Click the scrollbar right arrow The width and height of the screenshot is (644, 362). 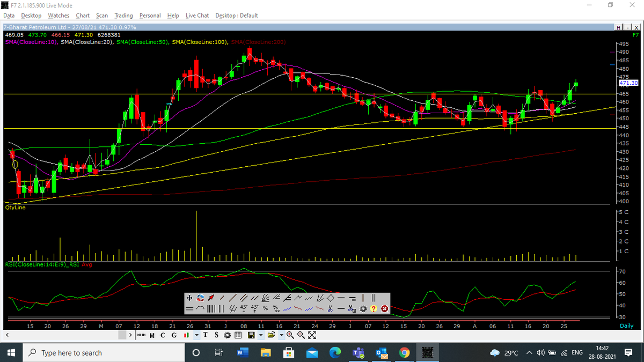tap(130, 336)
